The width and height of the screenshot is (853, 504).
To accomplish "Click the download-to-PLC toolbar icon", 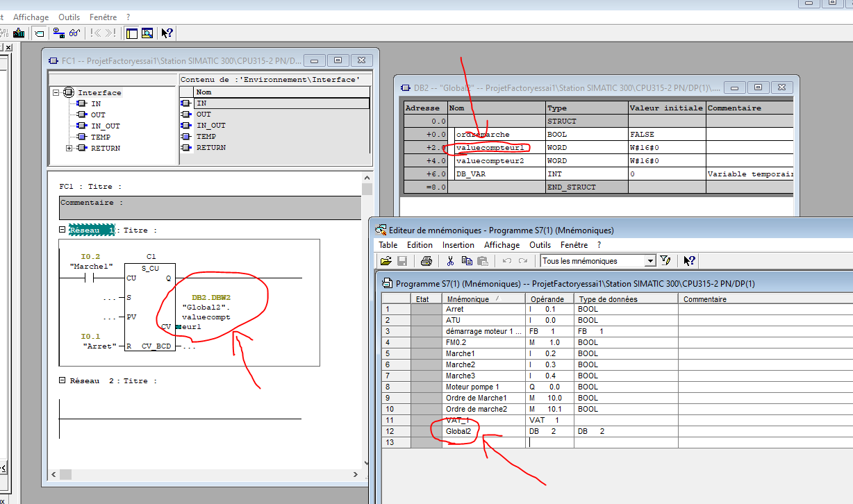I will [19, 33].
